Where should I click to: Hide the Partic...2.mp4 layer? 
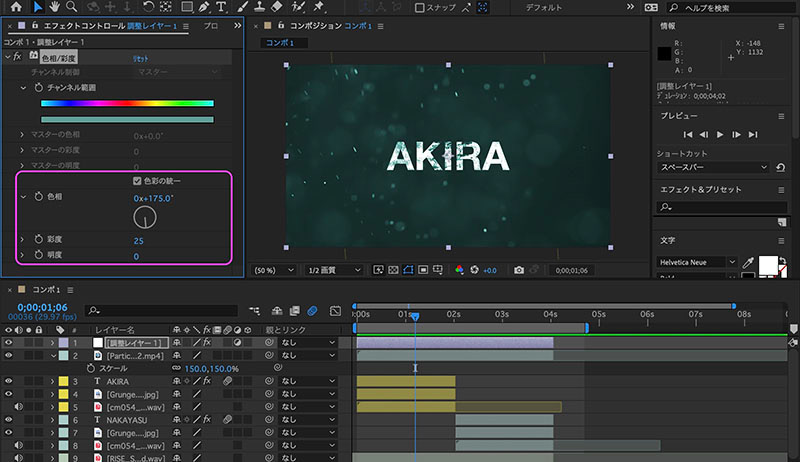[9, 355]
